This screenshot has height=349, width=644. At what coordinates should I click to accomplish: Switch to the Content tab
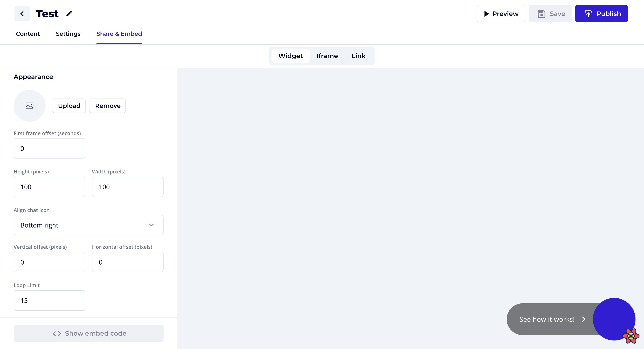[x=28, y=34]
